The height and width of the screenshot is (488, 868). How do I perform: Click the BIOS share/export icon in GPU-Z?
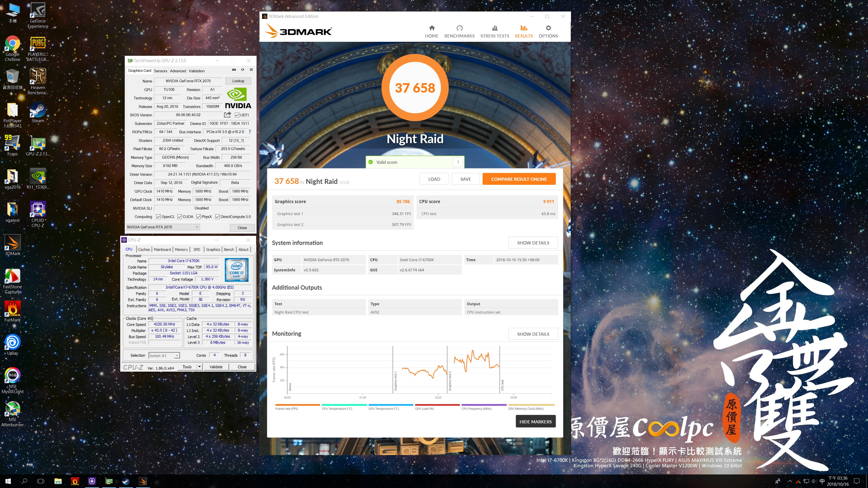coord(228,115)
